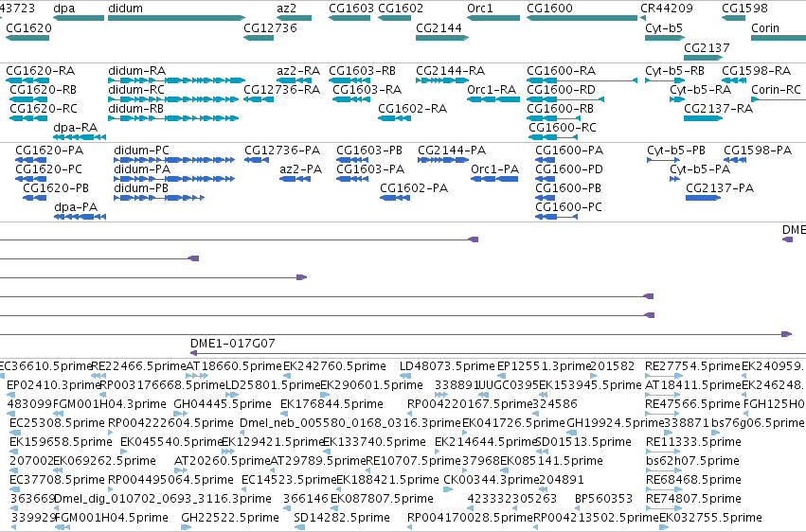Viewport: 806px width, 532px height.
Task: Select the dpa-PA protein feature
Action: [80, 217]
